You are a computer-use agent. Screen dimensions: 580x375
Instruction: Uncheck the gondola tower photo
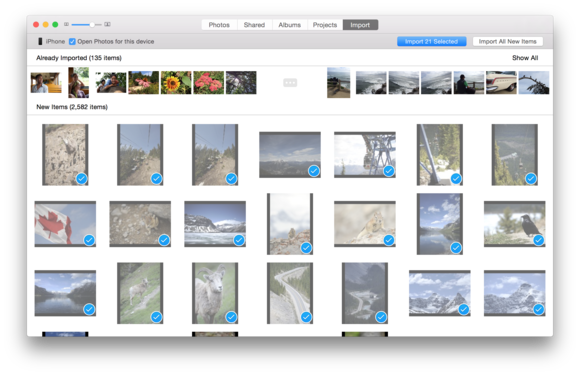pos(389,171)
